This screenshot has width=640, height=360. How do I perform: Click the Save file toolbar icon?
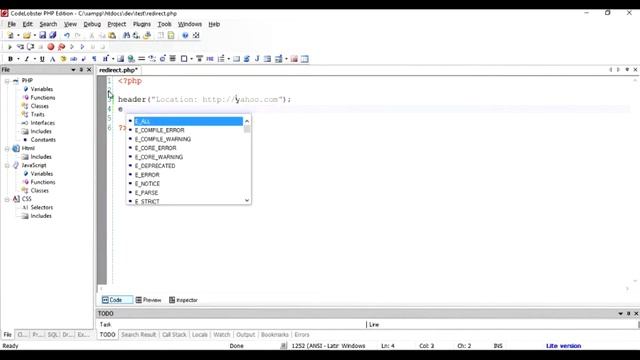point(42,36)
